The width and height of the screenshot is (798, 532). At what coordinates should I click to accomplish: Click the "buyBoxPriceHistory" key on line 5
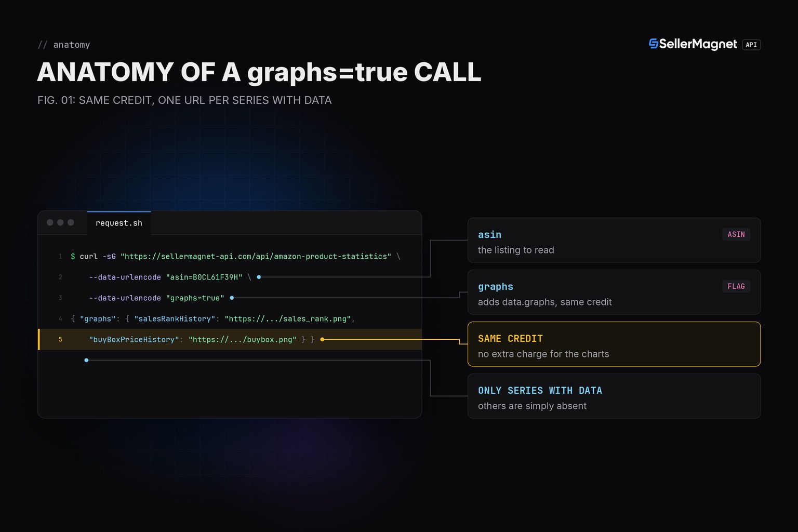point(134,339)
